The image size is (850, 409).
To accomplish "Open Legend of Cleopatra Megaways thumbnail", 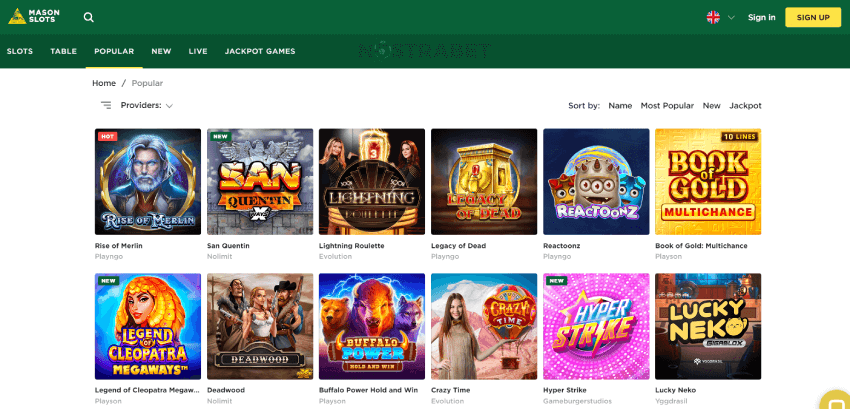I will [147, 326].
